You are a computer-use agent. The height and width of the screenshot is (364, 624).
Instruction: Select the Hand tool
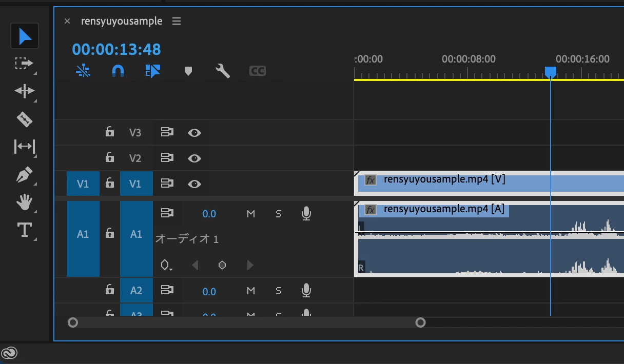(24, 203)
